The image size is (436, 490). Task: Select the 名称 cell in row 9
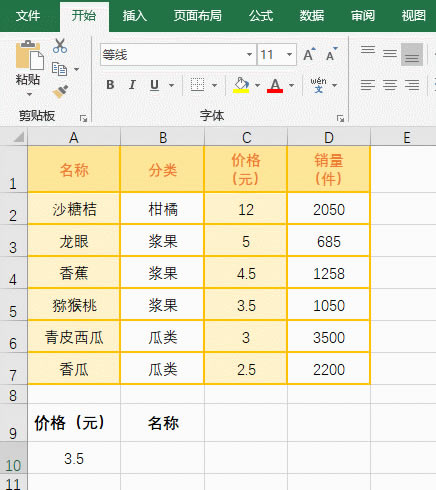click(163, 423)
